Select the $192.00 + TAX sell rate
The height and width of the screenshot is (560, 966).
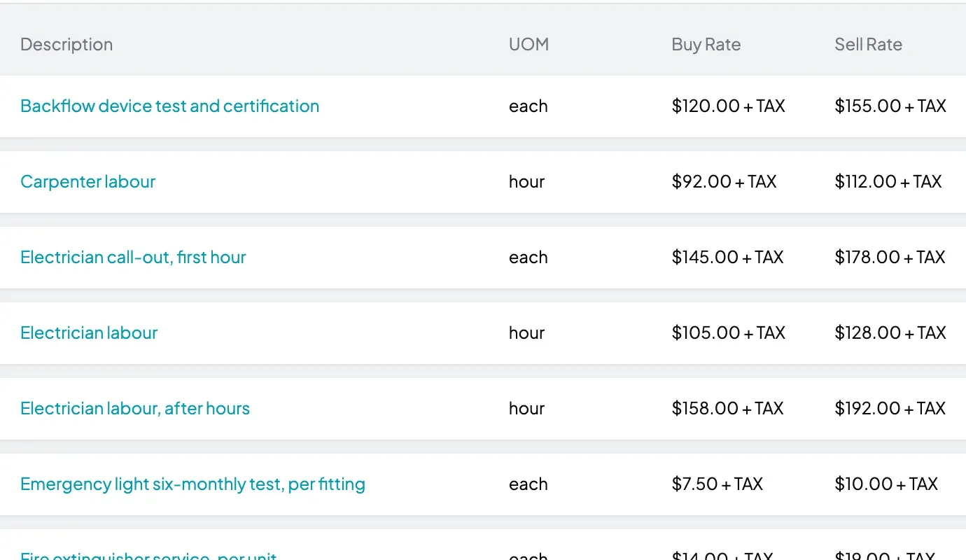coord(890,408)
